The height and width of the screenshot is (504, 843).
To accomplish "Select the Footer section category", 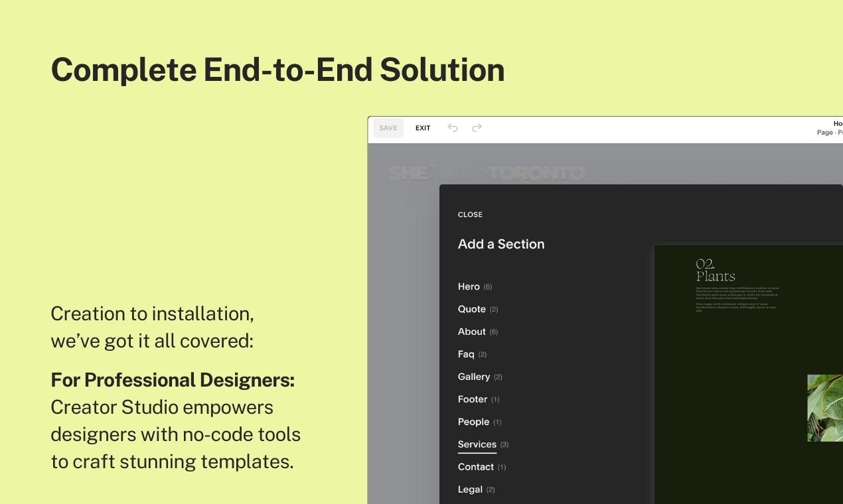I will click(x=479, y=399).
